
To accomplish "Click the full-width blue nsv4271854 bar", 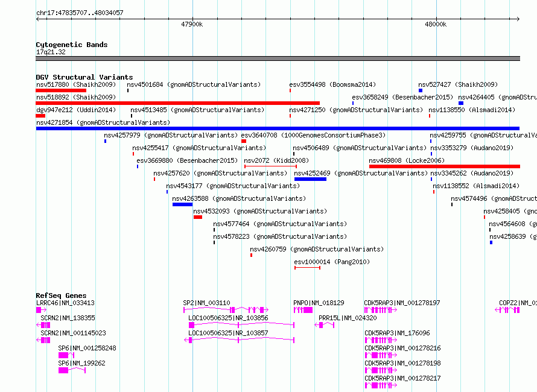I will pos(278,128).
